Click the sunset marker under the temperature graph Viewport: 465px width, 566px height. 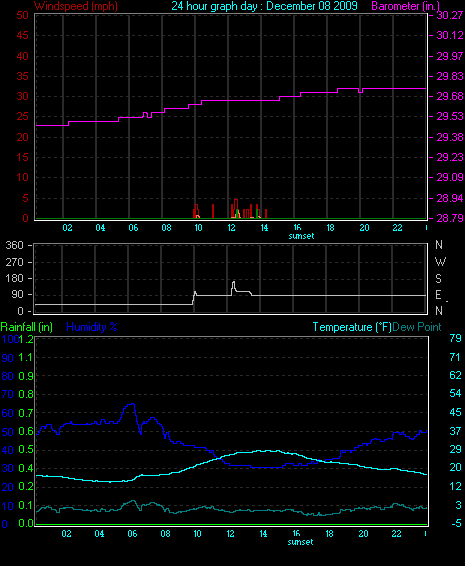[x=300, y=542]
